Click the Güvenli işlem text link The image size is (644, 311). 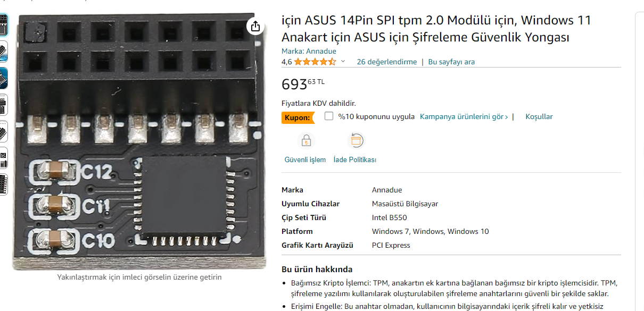click(305, 159)
